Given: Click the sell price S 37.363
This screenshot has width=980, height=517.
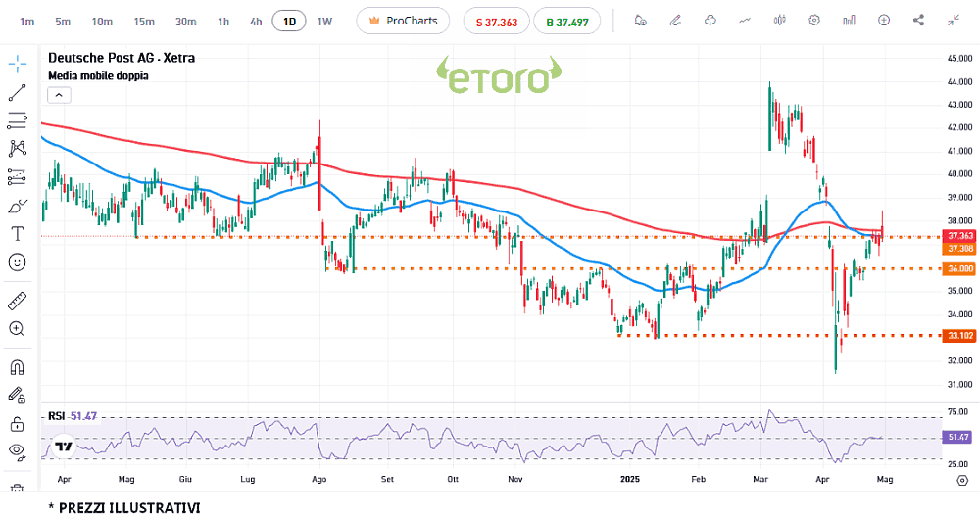Looking at the screenshot, I should [x=496, y=22].
